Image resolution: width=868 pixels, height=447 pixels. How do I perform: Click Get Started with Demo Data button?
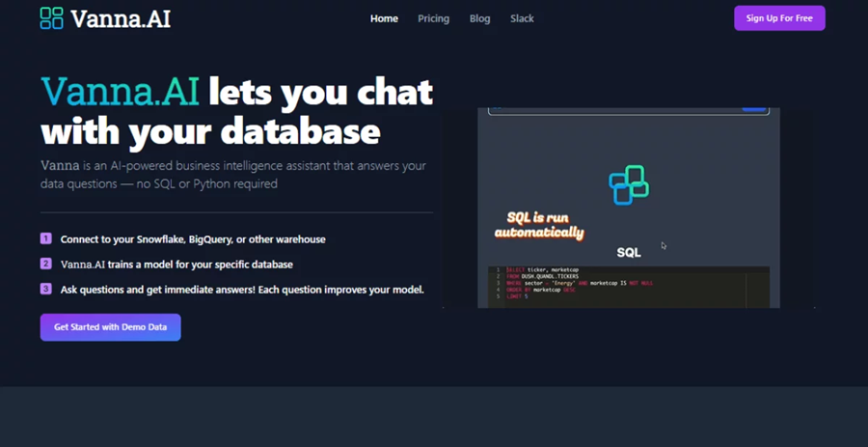(x=110, y=327)
